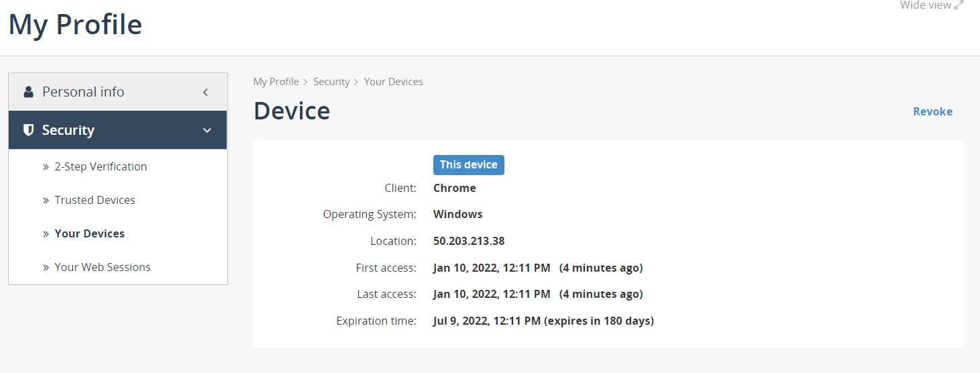Click the person icon beside Personal info
This screenshot has width=980, height=373.
pyautogui.click(x=28, y=92)
